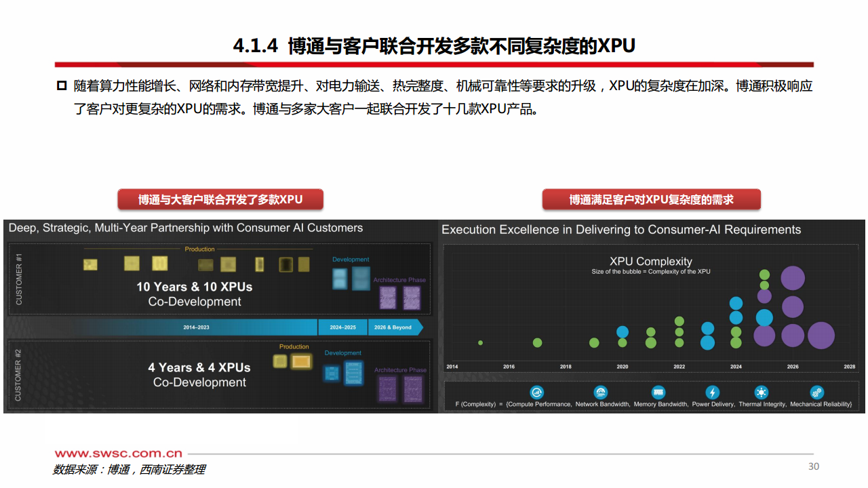
Task: Select the tiny green bubble at 2015
Action: 480,343
